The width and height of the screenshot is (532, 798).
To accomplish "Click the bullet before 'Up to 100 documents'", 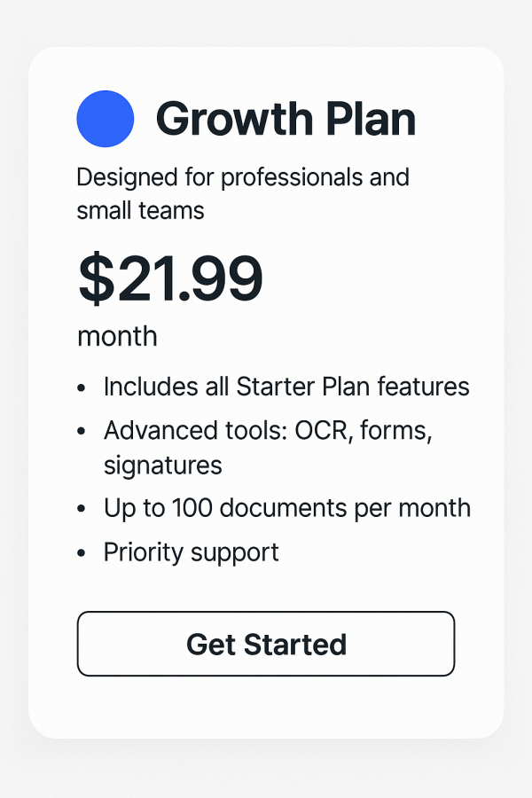I will [x=82, y=509].
